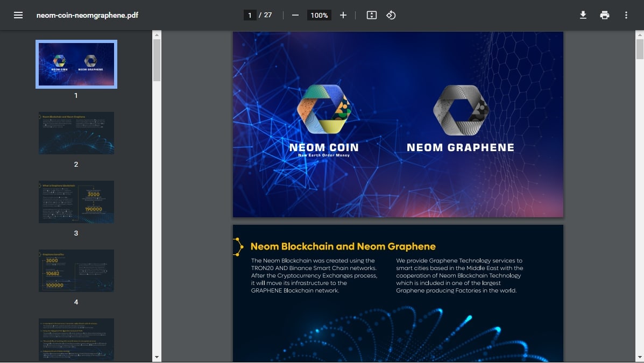The width and height of the screenshot is (644, 363).
Task: Click the document scrollbar down arrow
Action: point(640,357)
